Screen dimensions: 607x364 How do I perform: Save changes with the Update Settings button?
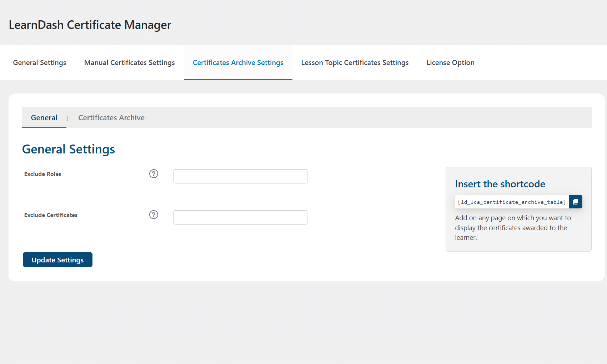pos(57,260)
